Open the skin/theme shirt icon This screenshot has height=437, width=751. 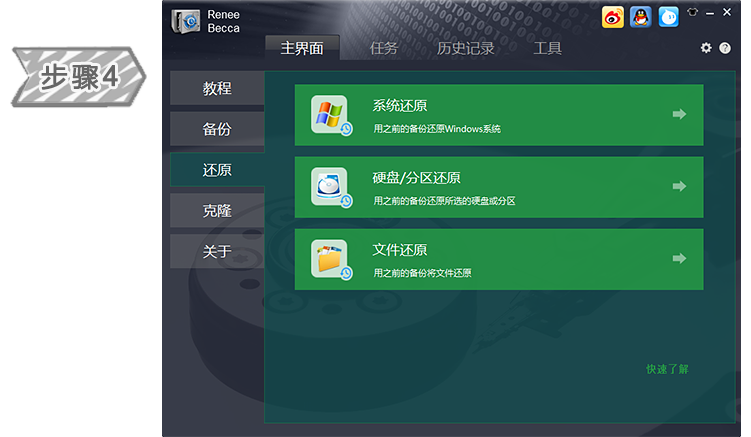(x=693, y=12)
